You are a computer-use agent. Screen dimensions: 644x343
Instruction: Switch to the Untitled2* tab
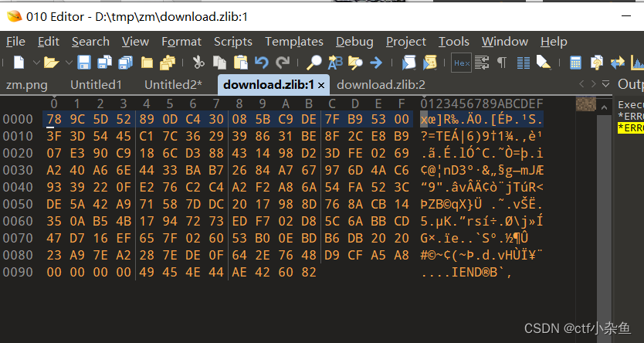pyautogui.click(x=173, y=85)
